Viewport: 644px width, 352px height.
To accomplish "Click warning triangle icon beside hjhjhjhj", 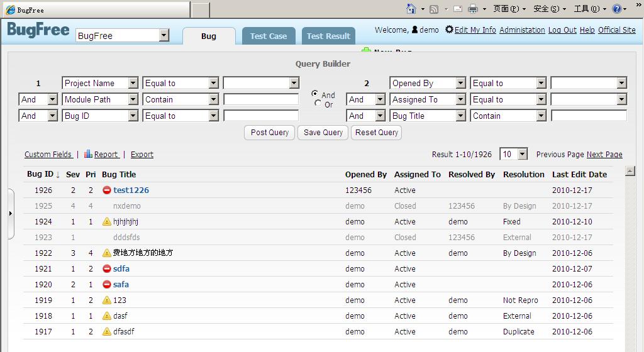I will pos(107,221).
